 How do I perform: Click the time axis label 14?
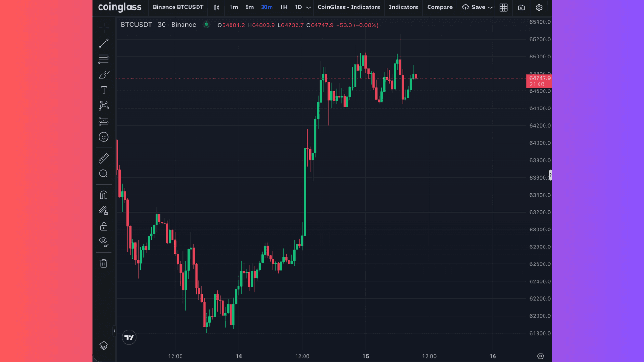239,356
